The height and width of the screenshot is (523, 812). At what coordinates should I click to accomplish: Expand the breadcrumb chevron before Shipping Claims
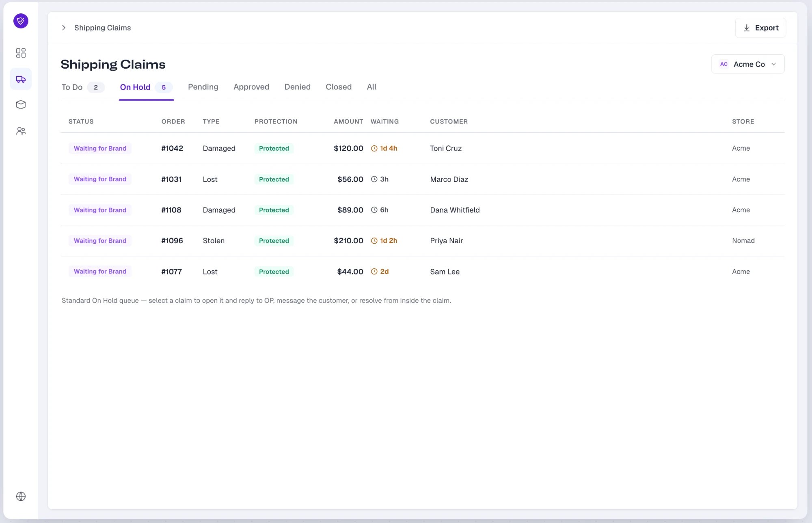point(64,28)
